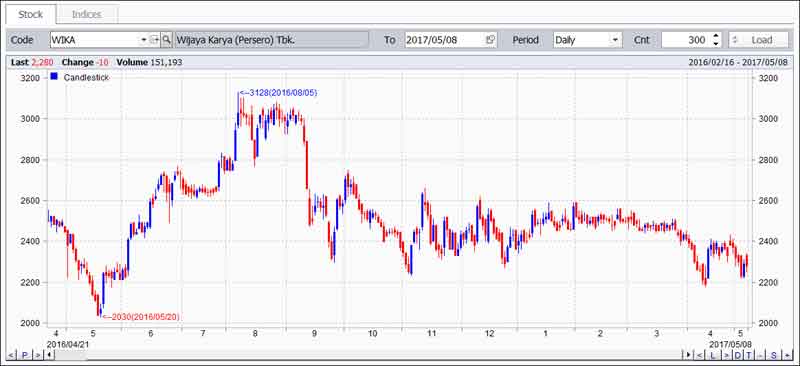The width and height of the screenshot is (800, 366).
Task: Click the stock code search magnifier icon
Action: (167, 40)
